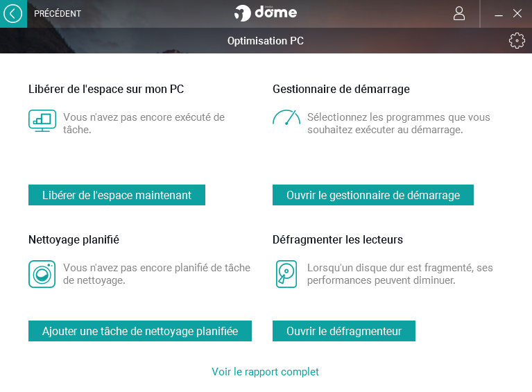Click the hard disk defragment icon
The height and width of the screenshot is (392, 532).
tap(286, 273)
